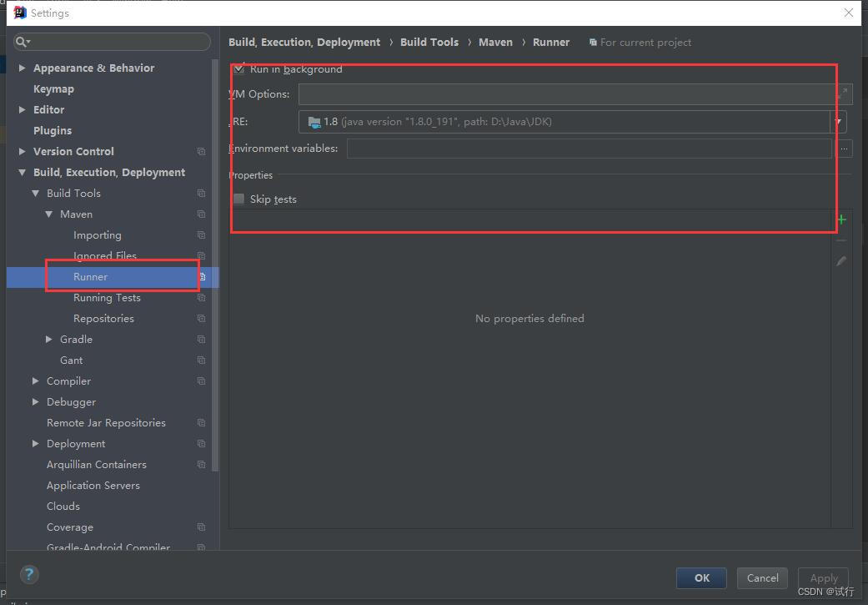Click the settings search box
Screen dimensions: 868x605
tap(113, 42)
